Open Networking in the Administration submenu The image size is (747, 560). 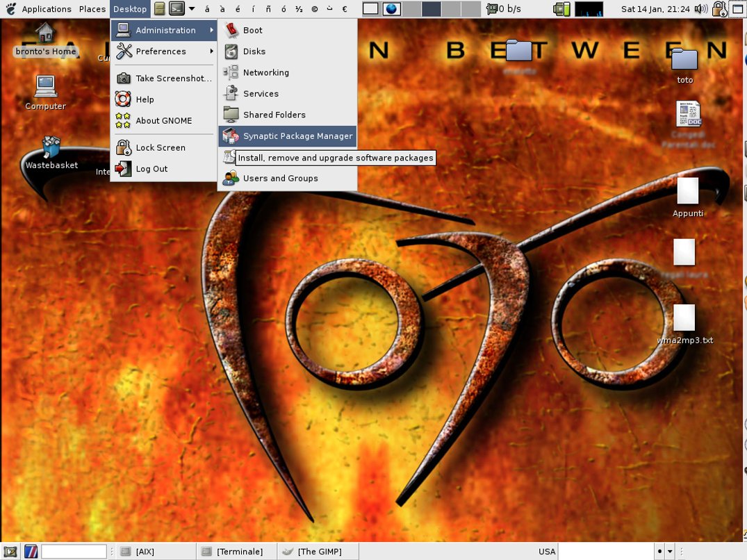(x=287, y=72)
